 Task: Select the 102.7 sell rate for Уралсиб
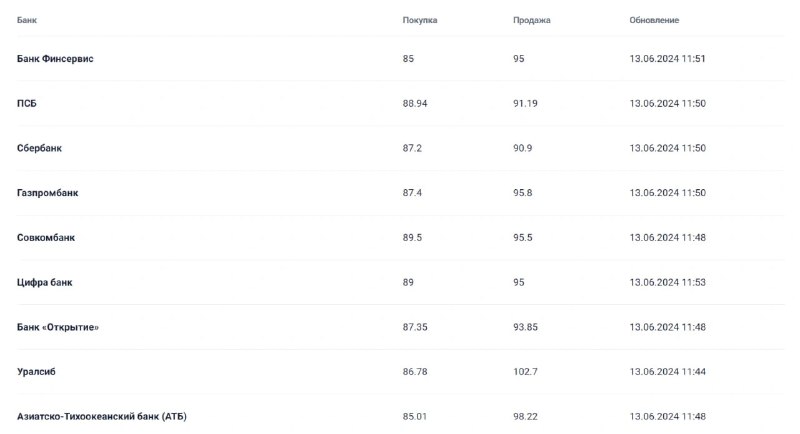526,372
